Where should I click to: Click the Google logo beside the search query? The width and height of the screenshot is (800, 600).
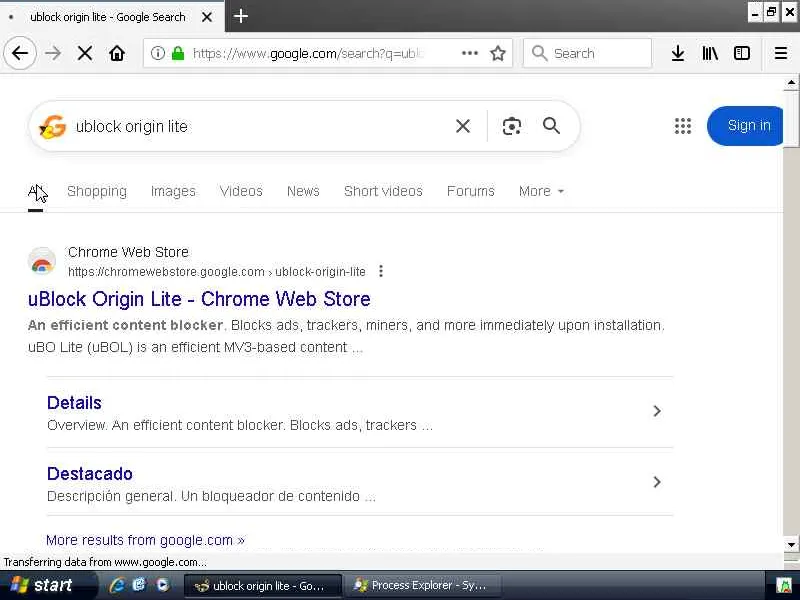[x=53, y=126]
